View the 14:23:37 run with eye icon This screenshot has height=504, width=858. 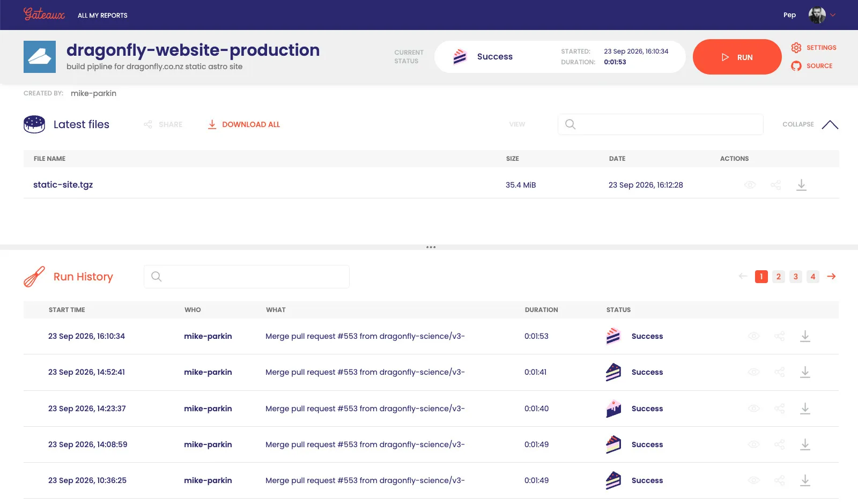754,409
